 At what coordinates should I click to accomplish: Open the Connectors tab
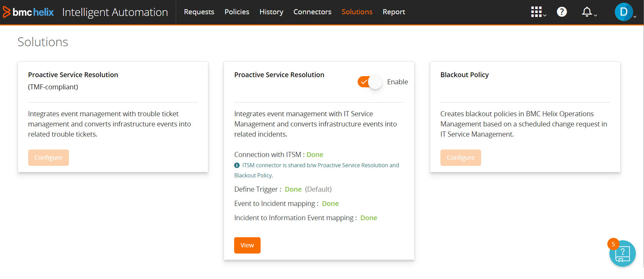tap(312, 12)
